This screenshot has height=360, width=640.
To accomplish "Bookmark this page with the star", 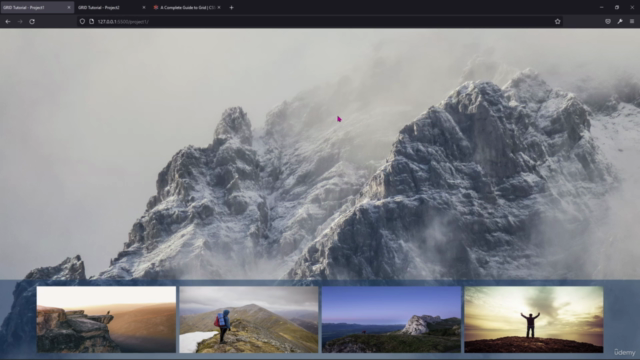I will (558, 22).
